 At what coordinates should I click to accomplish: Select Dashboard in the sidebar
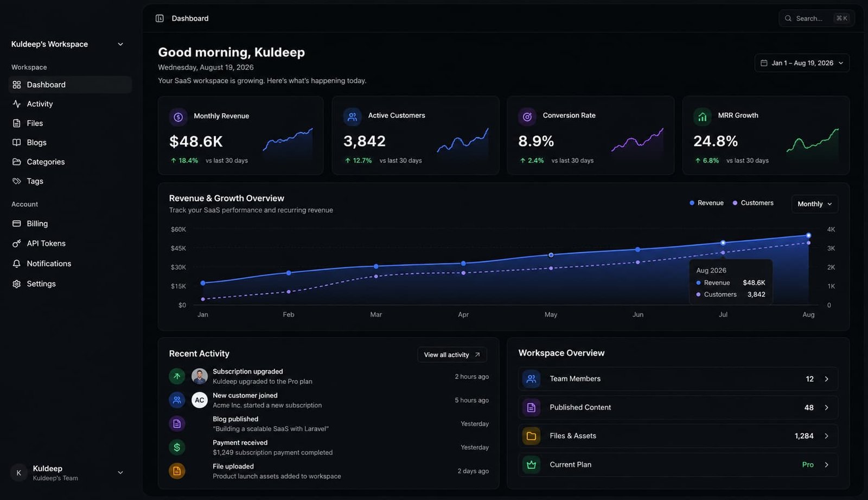click(x=71, y=85)
